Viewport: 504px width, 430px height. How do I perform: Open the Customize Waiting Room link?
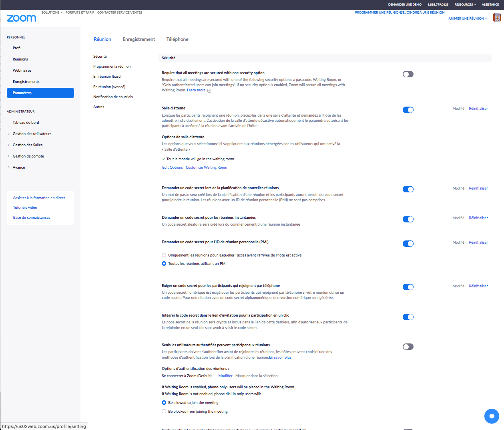206,168
